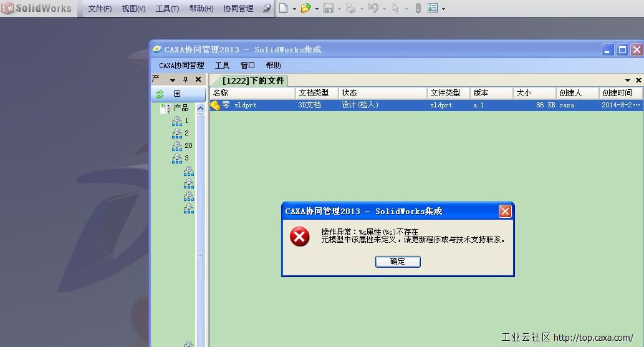Open the 帮助 menu in CAXA window
Viewport: 644px width, 347px height.
point(273,66)
